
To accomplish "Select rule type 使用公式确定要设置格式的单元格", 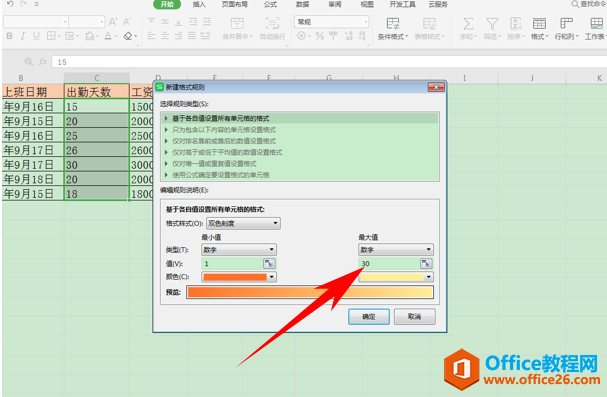I will (300, 175).
